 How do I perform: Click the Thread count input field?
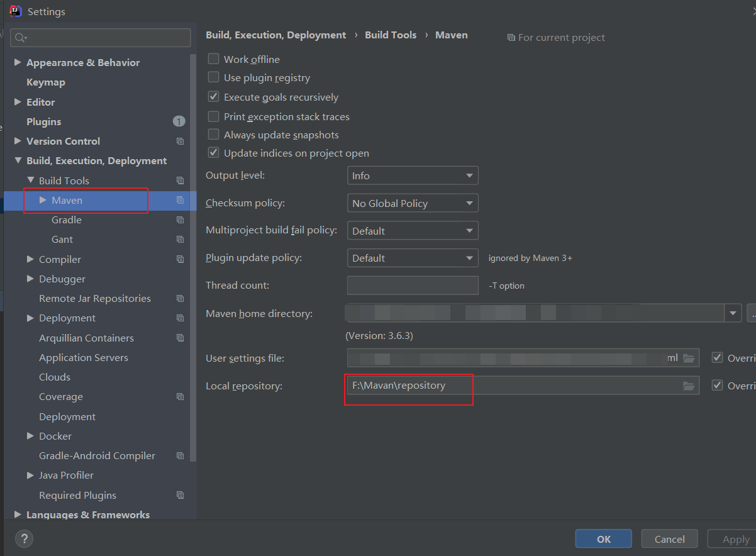pos(413,286)
